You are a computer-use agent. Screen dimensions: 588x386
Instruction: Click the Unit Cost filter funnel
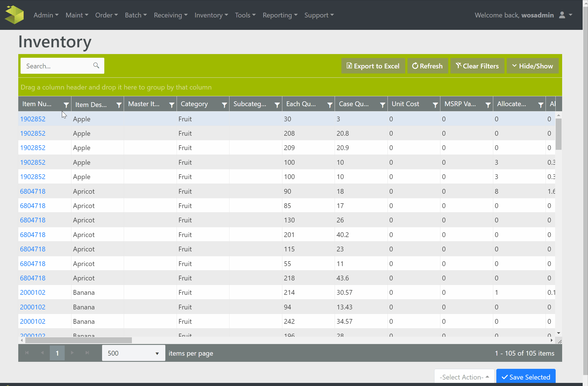435,105
